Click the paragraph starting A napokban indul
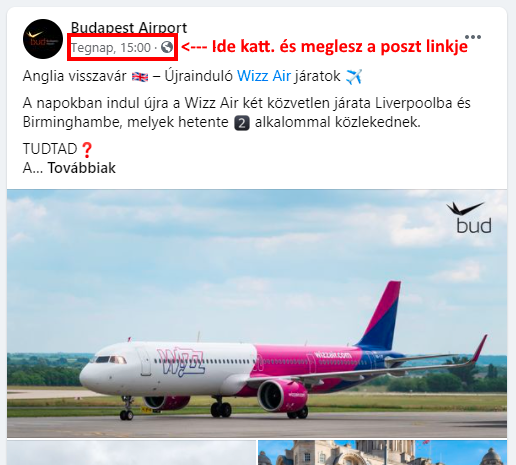516x465 pixels. click(247, 113)
